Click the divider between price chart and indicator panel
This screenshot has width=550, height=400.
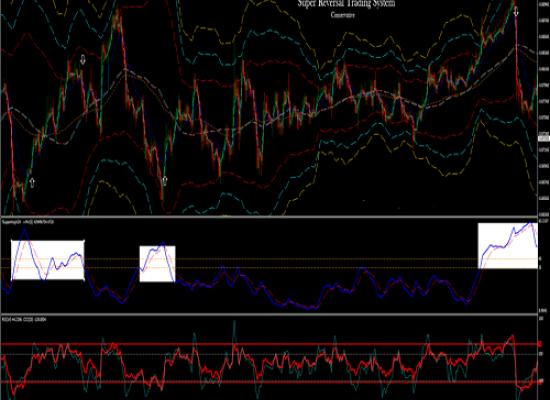269,217
